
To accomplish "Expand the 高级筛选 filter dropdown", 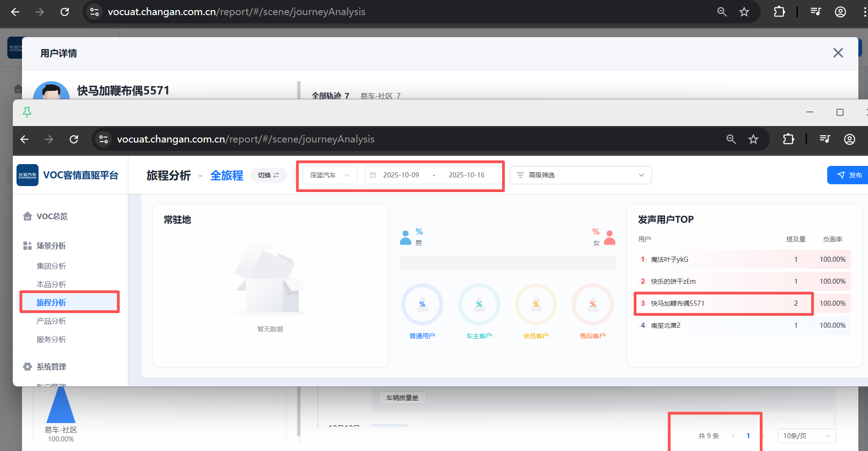I will tap(581, 175).
